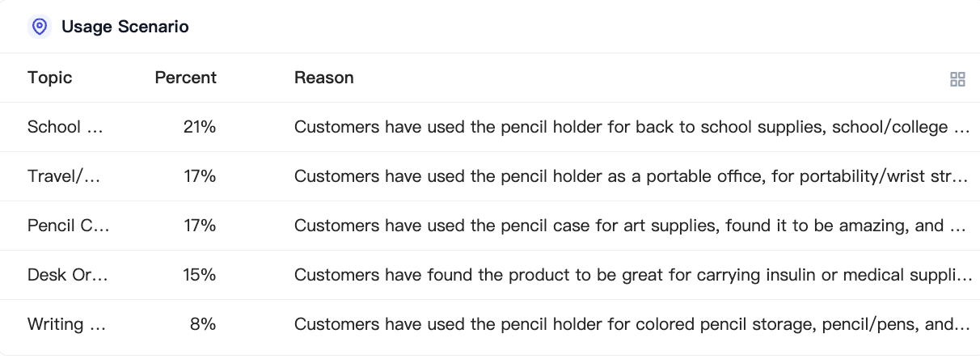Click the Percent column header
The height and width of the screenshot is (359, 980).
pos(186,78)
